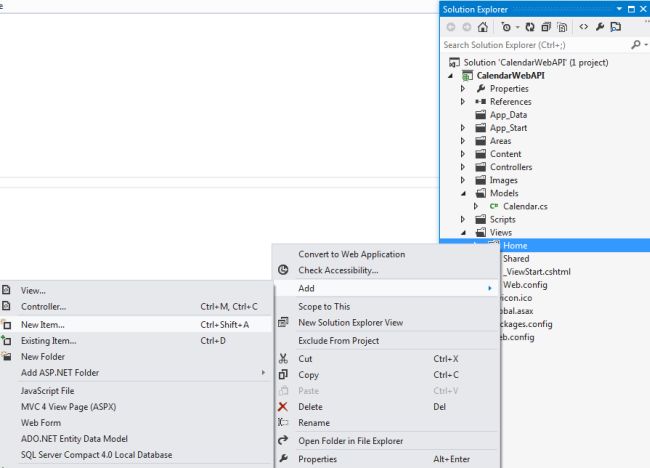
Task: Open Properties via the wrench toolbar icon
Action: coord(600,27)
